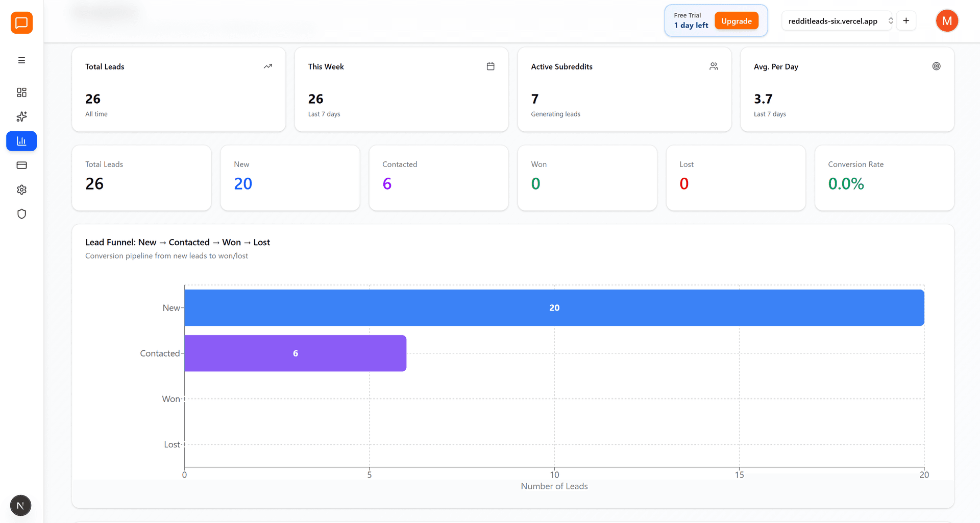Click the orange chat bubble logo

tap(21, 22)
